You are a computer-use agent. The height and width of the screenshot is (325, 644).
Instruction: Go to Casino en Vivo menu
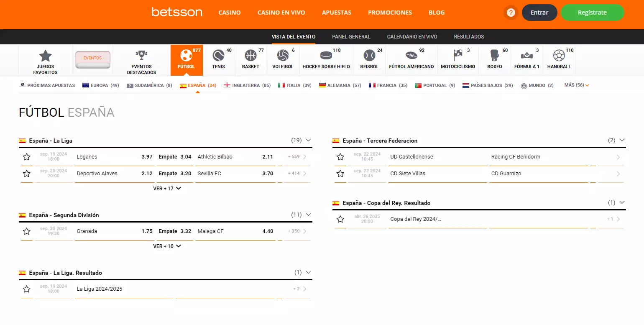pyautogui.click(x=281, y=13)
